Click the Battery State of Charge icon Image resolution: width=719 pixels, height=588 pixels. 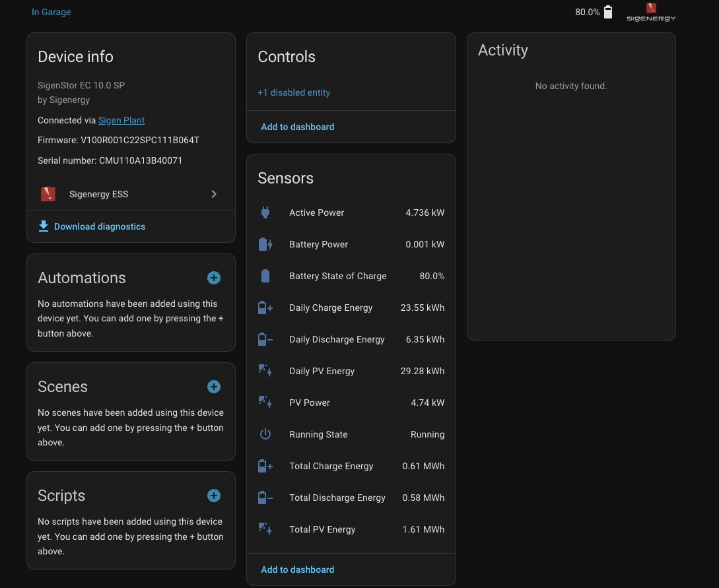coord(265,276)
